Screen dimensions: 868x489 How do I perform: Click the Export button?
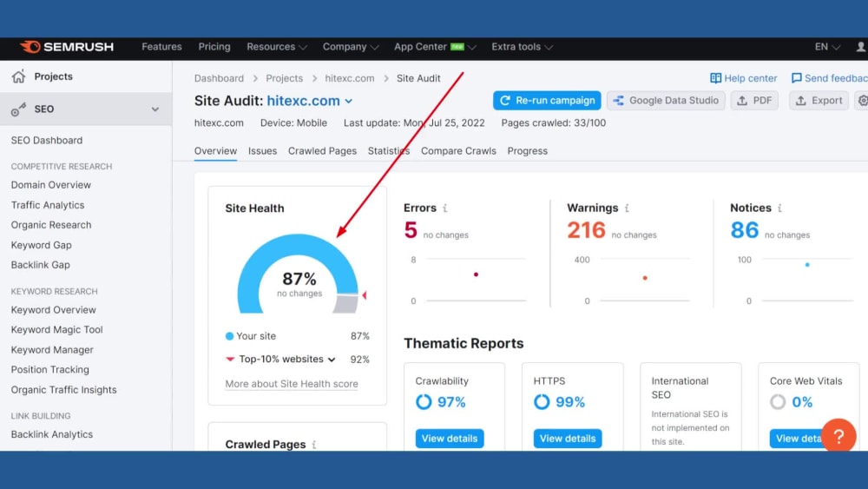pyautogui.click(x=819, y=100)
